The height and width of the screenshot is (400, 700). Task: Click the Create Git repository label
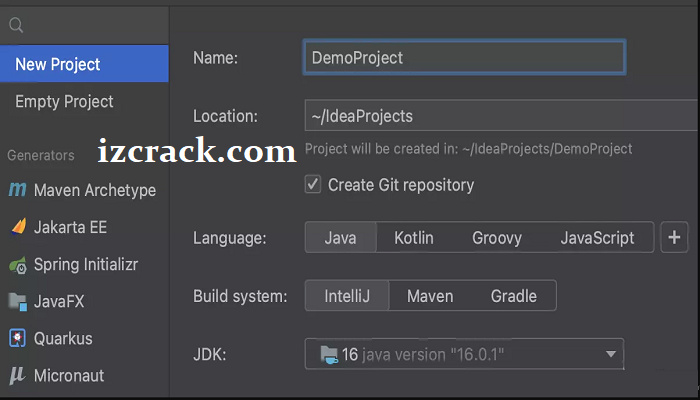click(x=401, y=184)
